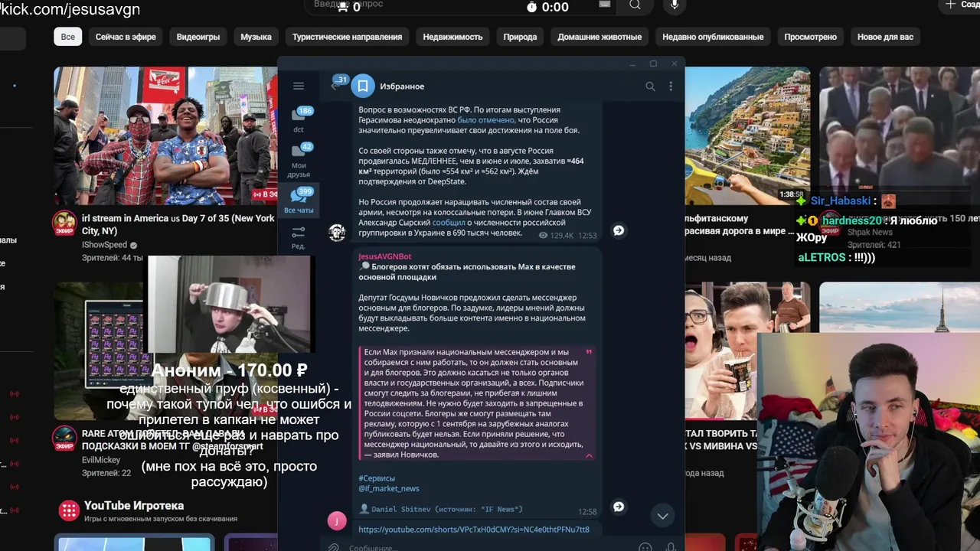
Task: Open EvilMickey channel avatar
Action: click(x=64, y=439)
